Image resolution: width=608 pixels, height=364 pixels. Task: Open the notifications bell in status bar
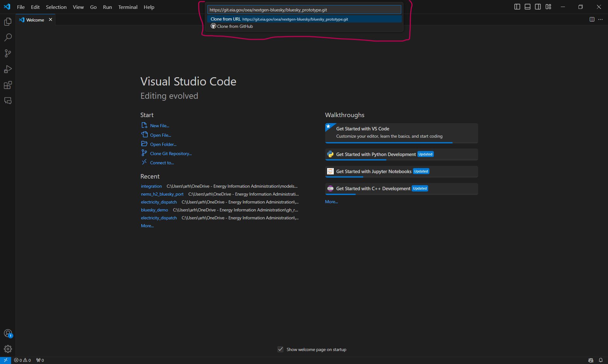click(600, 360)
